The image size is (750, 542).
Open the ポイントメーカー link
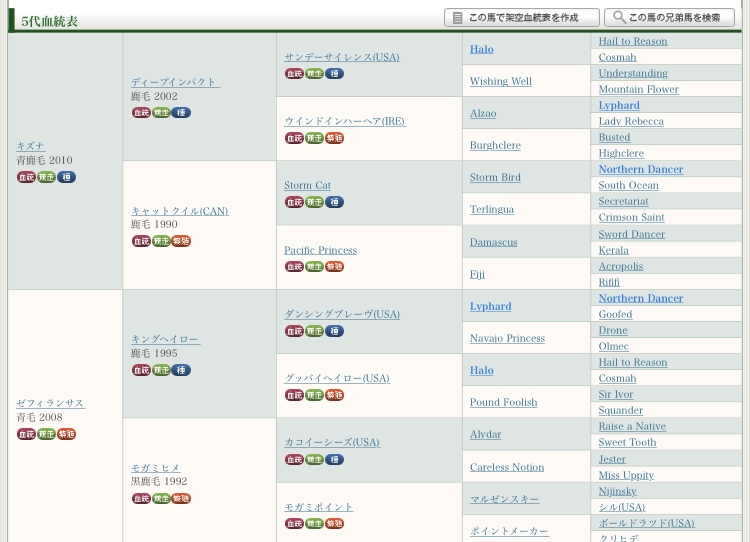(509, 531)
